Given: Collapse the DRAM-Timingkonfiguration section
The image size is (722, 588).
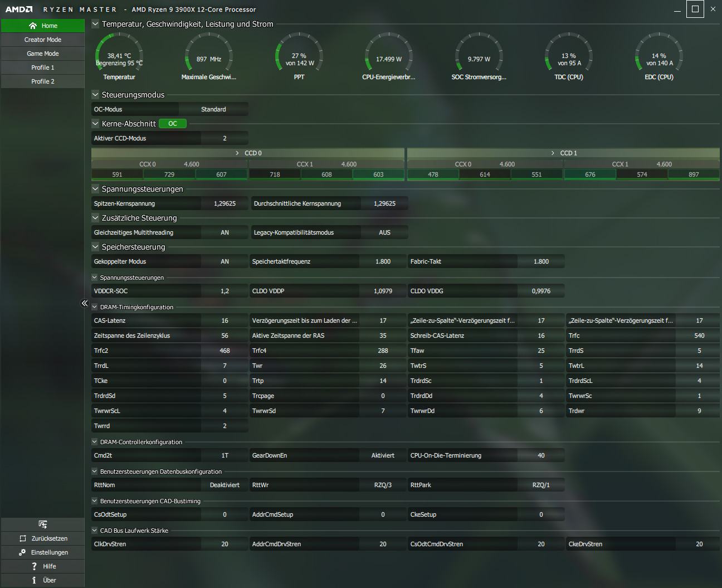Looking at the screenshot, I should coord(95,307).
